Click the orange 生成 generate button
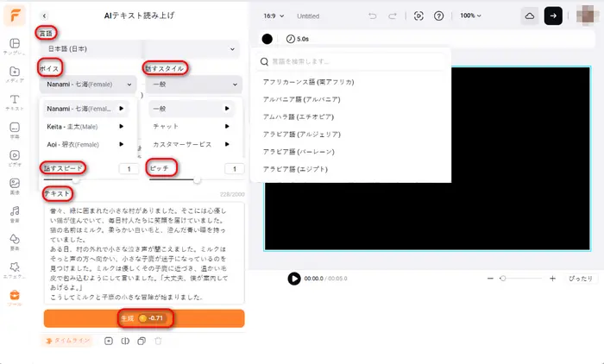The image size is (604, 364). tap(144, 318)
